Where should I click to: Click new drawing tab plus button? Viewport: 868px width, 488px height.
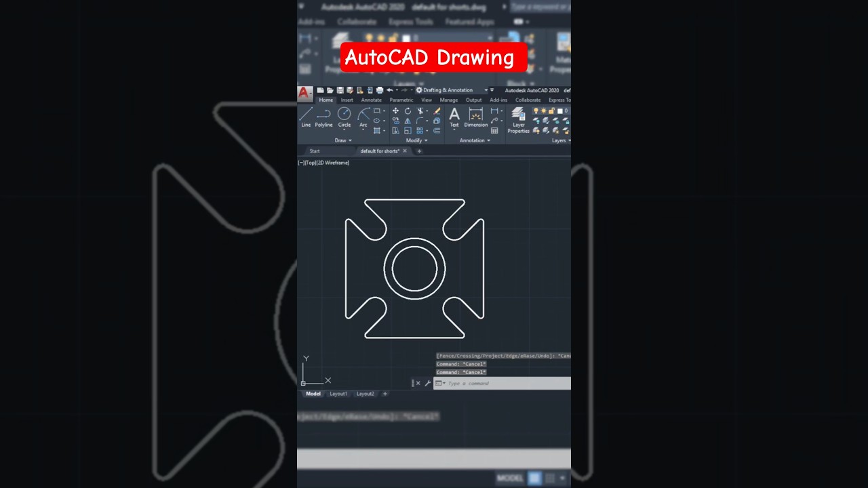419,151
